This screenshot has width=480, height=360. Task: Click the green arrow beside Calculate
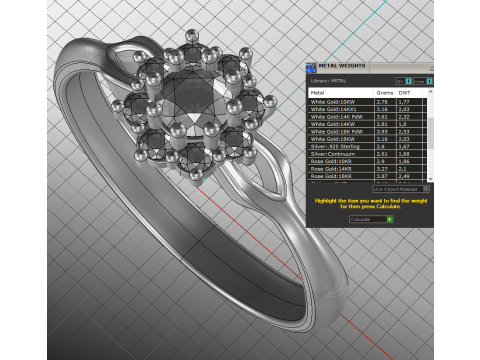coord(390,219)
